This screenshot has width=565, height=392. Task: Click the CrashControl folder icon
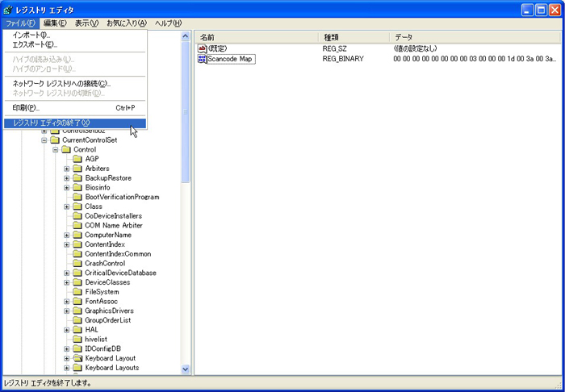(77, 263)
